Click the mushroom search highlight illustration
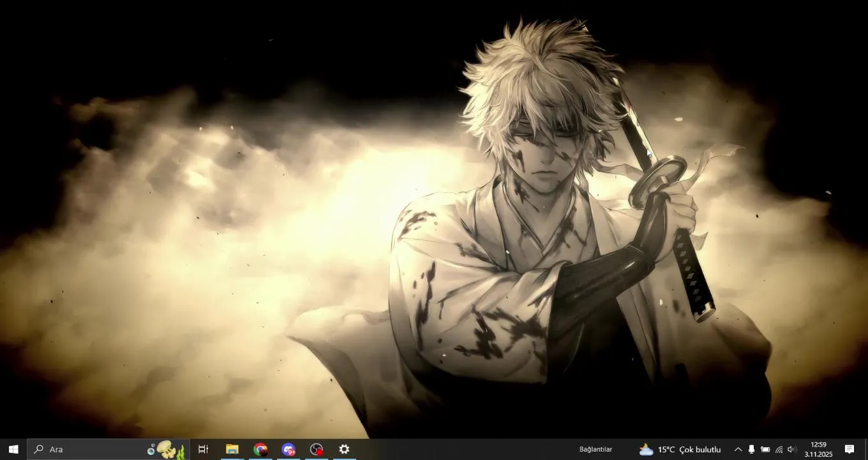Image resolution: width=868 pixels, height=460 pixels. coord(166,449)
